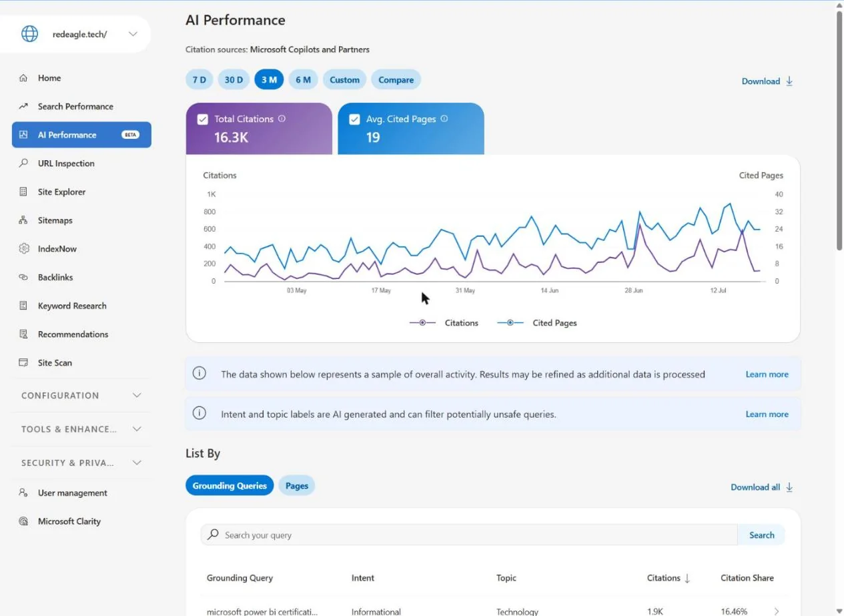Click Learn more on the sample data notice
Screen dimensions: 844x616
[x=767, y=374]
